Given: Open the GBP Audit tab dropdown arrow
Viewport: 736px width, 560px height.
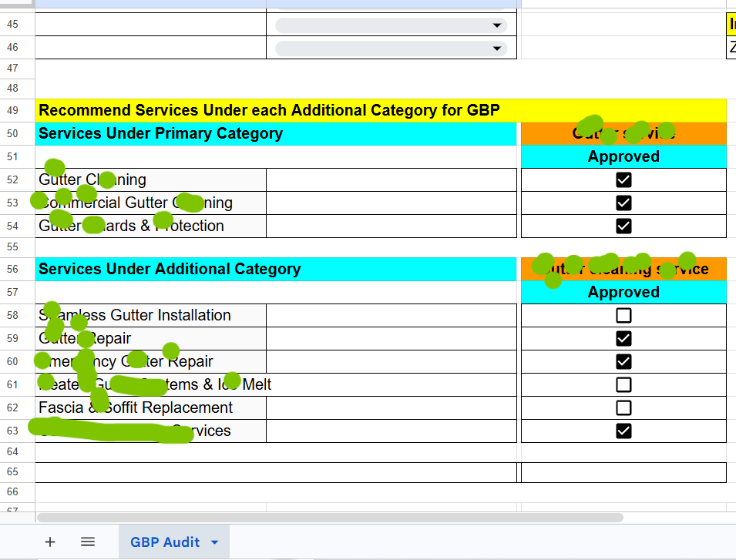Looking at the screenshot, I should pyautogui.click(x=215, y=542).
